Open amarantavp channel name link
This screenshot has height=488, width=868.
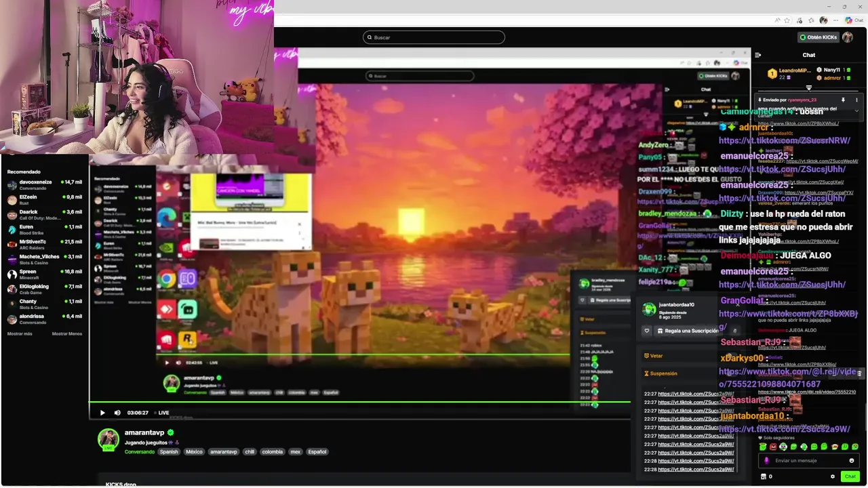[x=144, y=432]
